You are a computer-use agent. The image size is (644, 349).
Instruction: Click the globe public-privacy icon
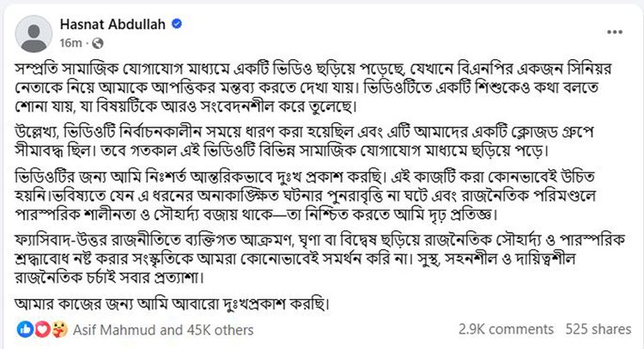(x=97, y=41)
